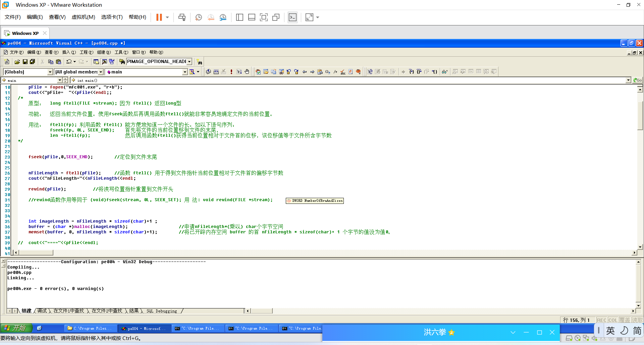Image resolution: width=644 pixels, height=345 pixels.
Task: Click the Restart debugger icon
Action: point(370,72)
